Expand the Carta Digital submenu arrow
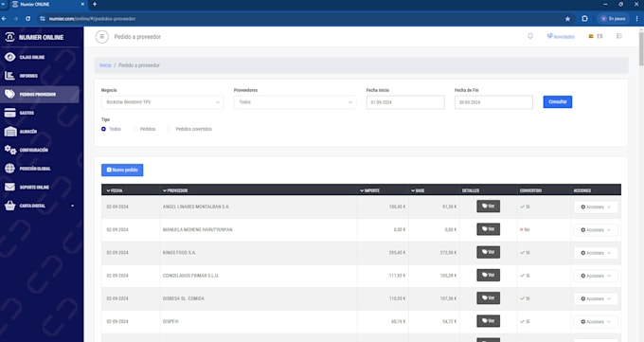 (x=73, y=206)
